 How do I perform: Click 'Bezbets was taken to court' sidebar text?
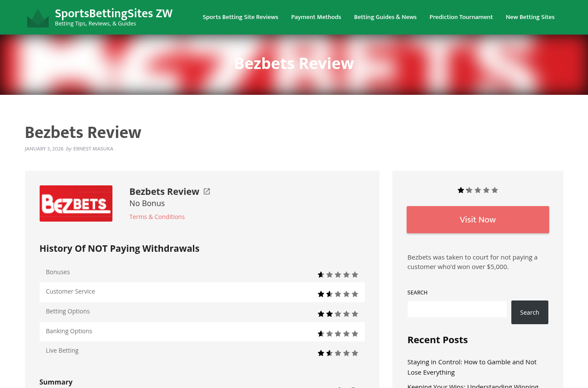point(472,262)
